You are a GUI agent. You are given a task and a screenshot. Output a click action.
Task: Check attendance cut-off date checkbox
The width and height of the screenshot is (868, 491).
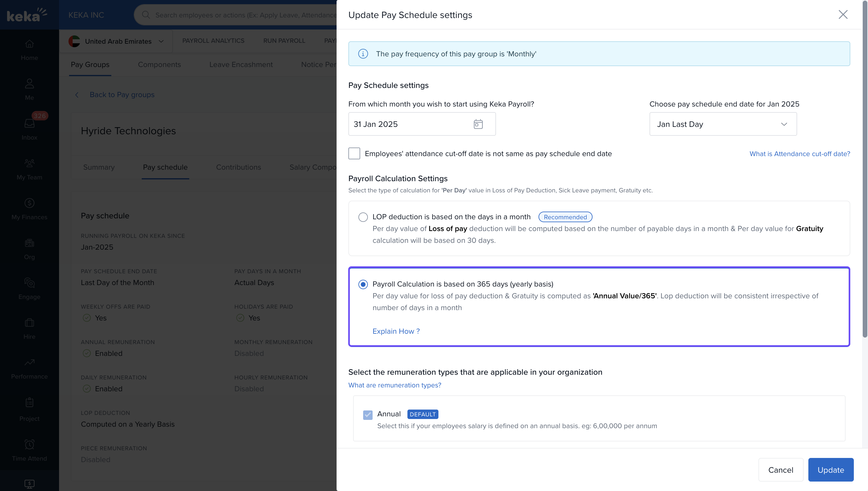(354, 153)
